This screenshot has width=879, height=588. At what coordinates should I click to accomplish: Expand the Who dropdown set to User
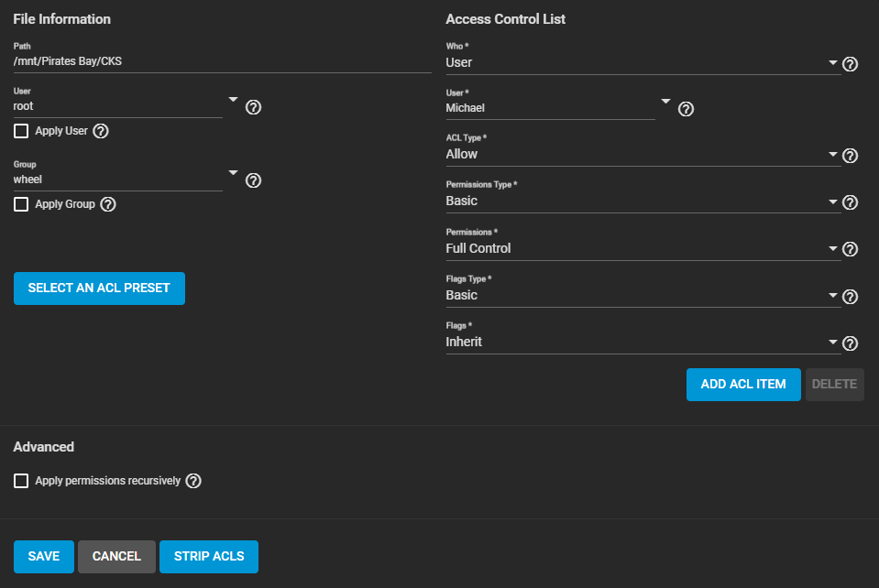click(642, 63)
